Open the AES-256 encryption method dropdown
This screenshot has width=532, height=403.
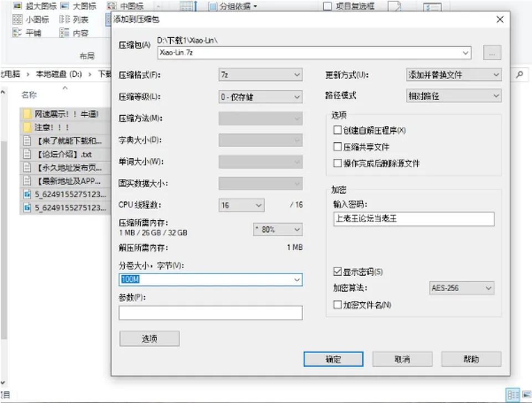pyautogui.click(x=462, y=288)
